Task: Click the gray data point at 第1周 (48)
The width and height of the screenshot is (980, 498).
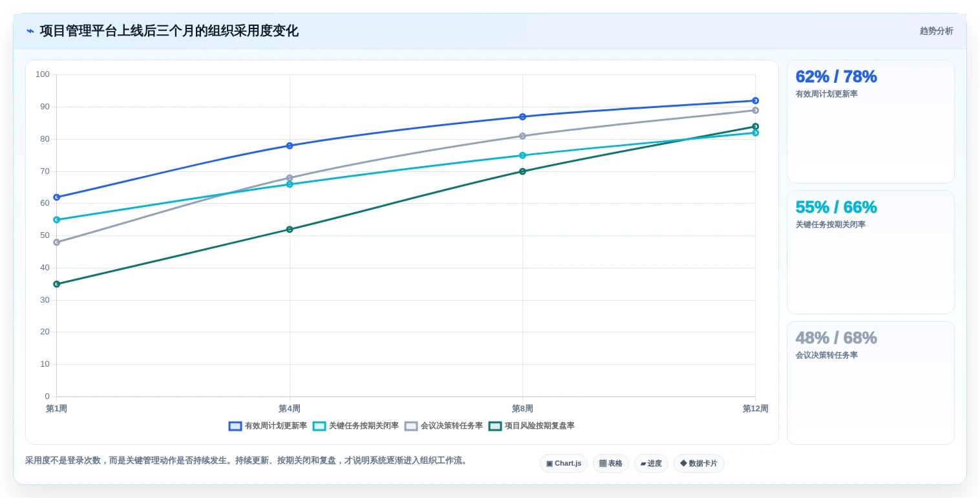Action: [x=57, y=243]
